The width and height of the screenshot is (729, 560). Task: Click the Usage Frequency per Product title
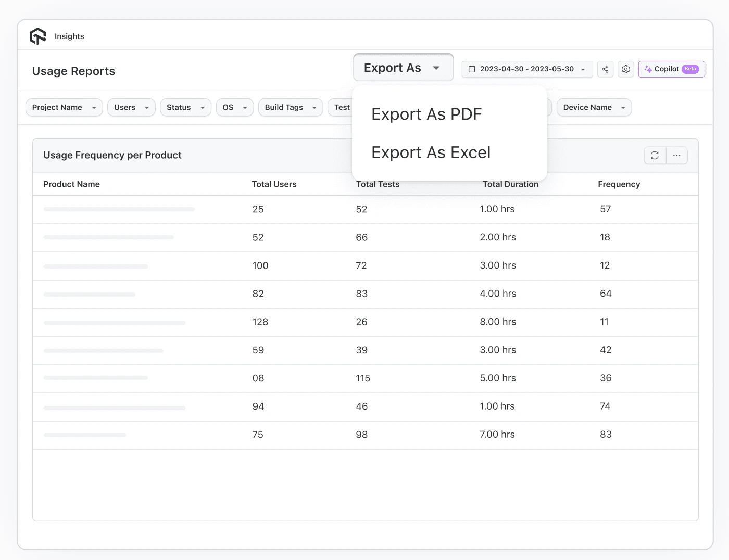pyautogui.click(x=112, y=155)
